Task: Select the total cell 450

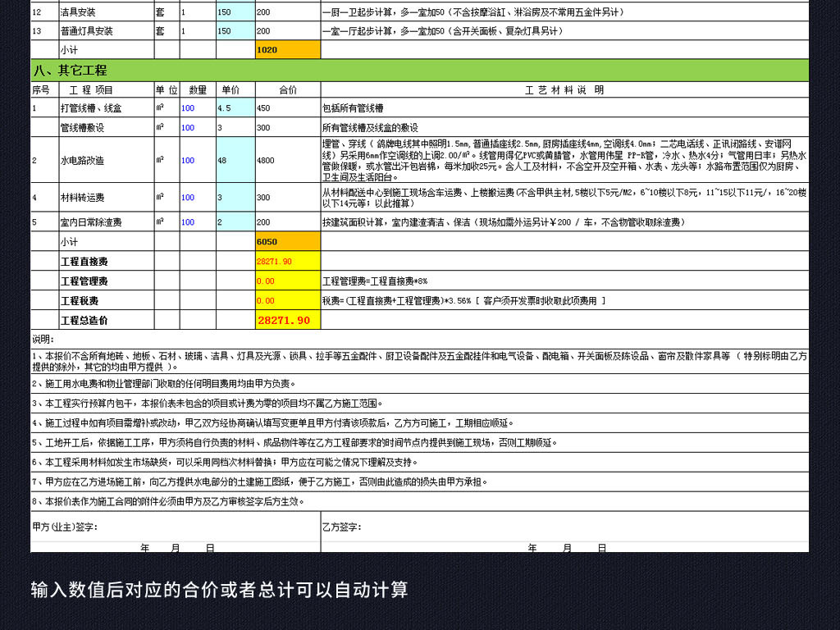Action: click(x=288, y=107)
